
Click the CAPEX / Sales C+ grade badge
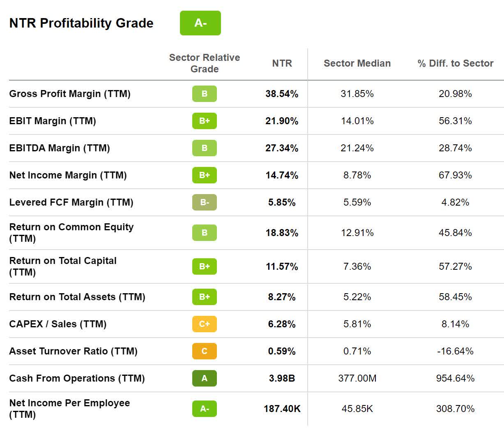(204, 324)
